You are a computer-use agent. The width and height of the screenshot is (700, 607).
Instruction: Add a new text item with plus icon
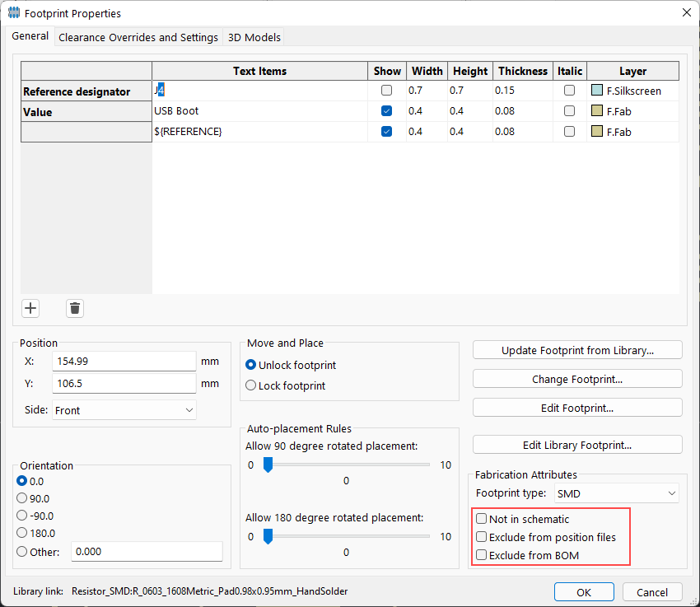(30, 308)
